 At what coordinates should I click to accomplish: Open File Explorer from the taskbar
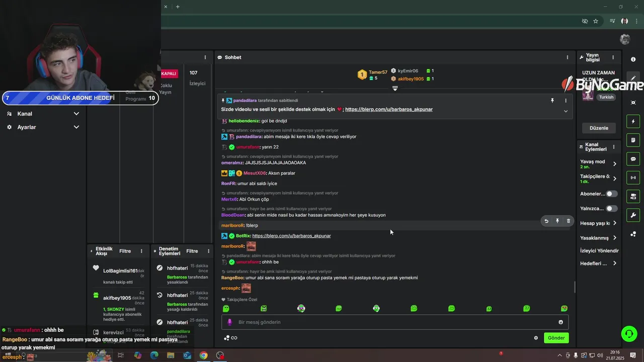(171, 355)
